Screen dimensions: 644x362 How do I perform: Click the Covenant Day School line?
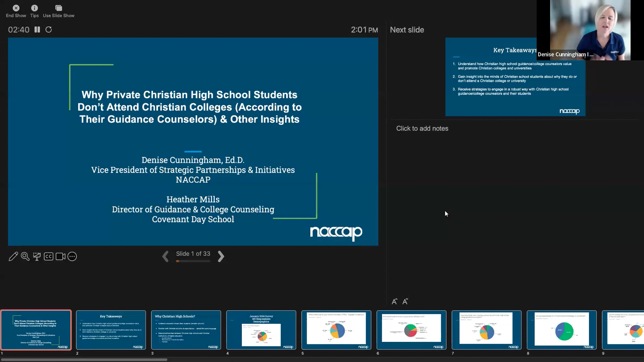(x=193, y=219)
